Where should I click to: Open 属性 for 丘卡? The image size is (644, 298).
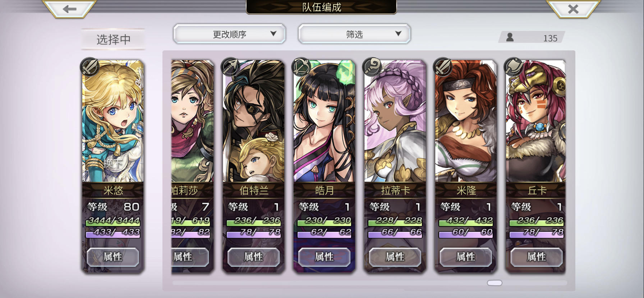(x=536, y=257)
